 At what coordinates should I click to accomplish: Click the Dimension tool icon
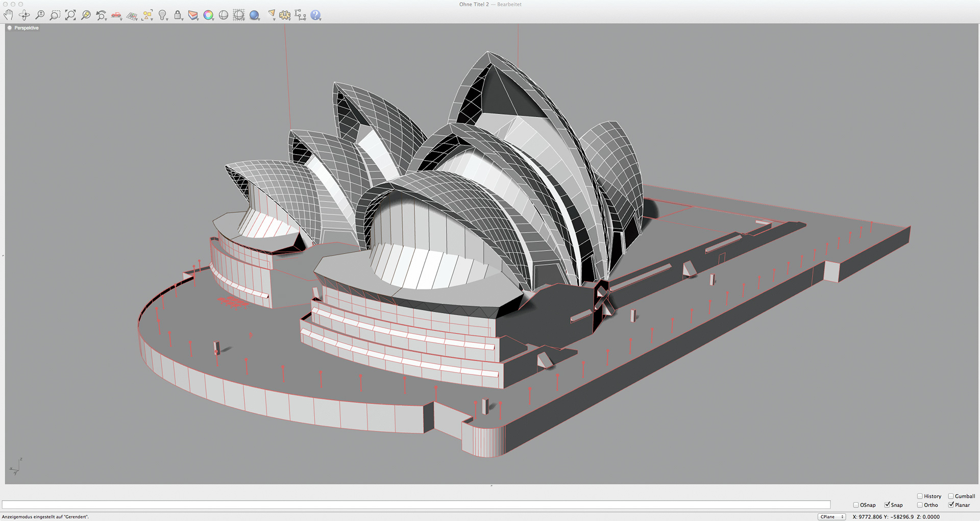pyautogui.click(x=300, y=15)
